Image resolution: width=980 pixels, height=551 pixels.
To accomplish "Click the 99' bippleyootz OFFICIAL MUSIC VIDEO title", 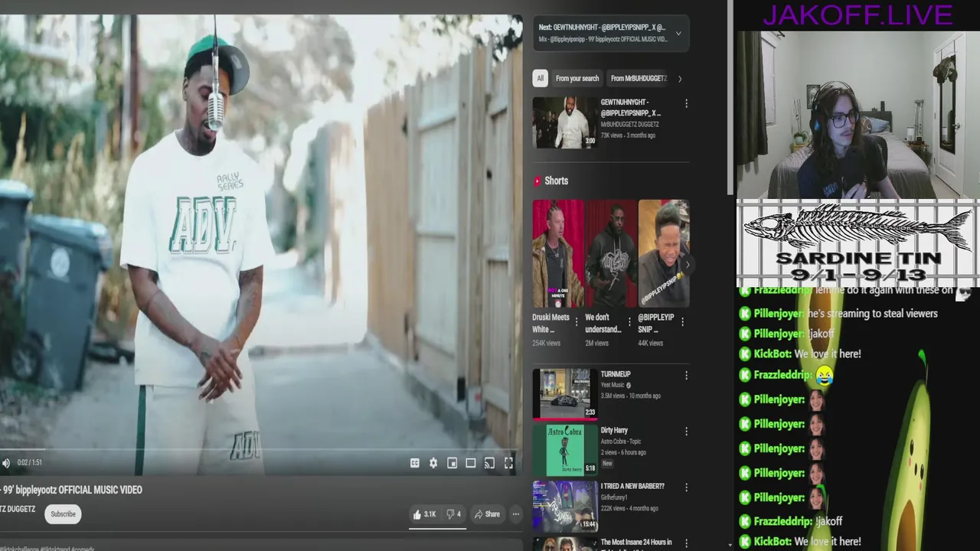I will click(71, 490).
